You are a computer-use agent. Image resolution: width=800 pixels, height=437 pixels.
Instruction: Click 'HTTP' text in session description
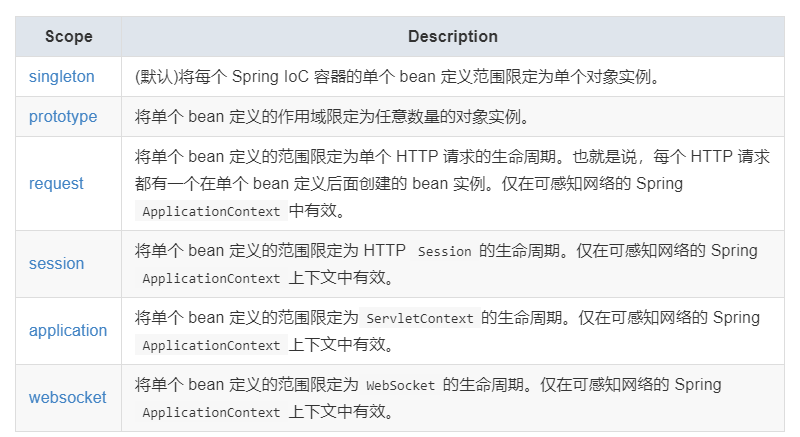(385, 250)
